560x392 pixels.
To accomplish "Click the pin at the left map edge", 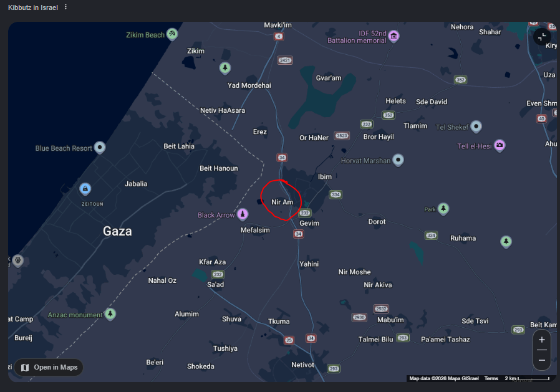I will click(17, 261).
